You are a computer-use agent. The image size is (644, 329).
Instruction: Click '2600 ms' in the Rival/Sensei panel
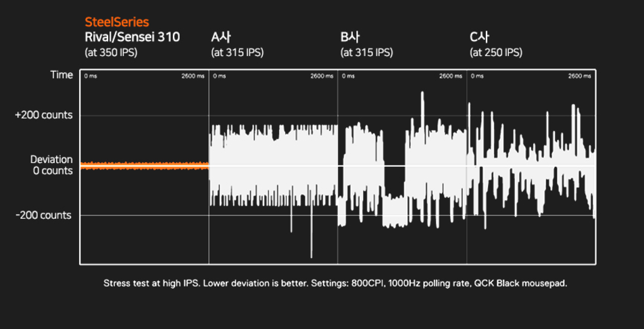193,76
